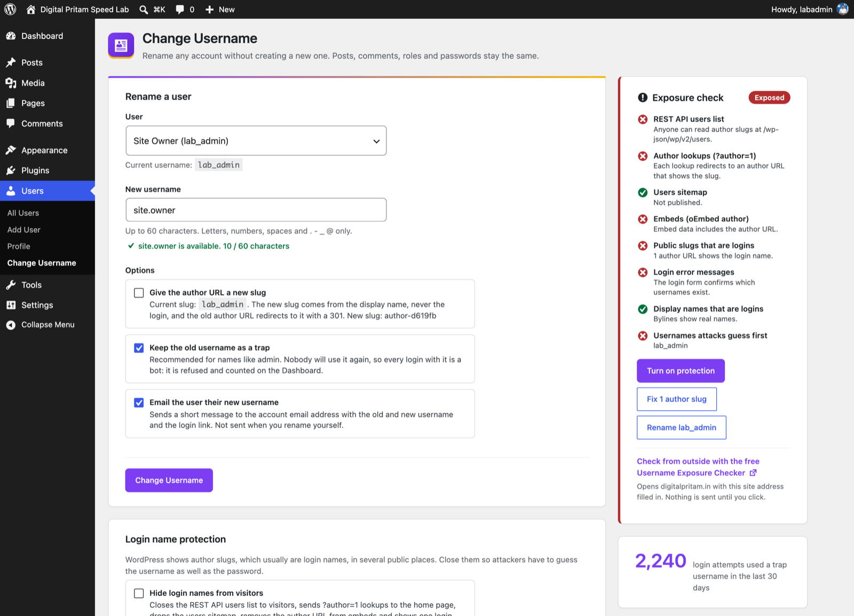This screenshot has width=854, height=616.
Task: Open the User dropdown Site Owner (lab_admin)
Action: click(x=256, y=141)
